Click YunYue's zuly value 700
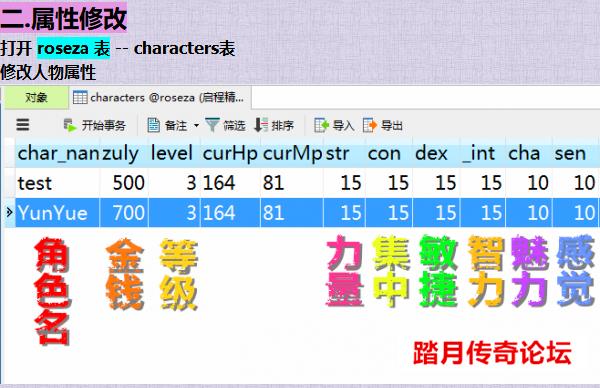This screenshot has width=600, height=388. click(x=124, y=213)
